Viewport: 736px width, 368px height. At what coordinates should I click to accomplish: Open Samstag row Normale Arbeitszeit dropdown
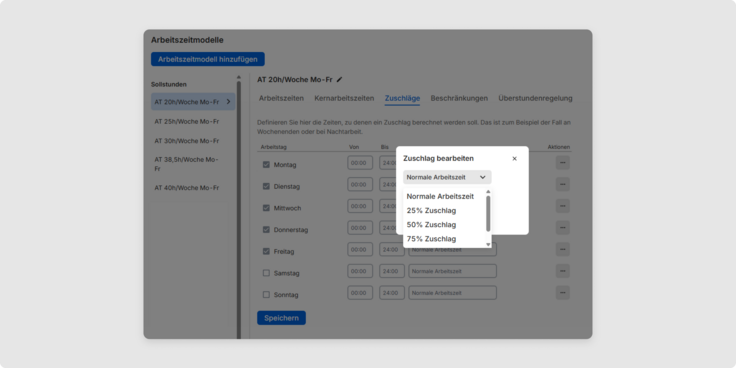(452, 271)
